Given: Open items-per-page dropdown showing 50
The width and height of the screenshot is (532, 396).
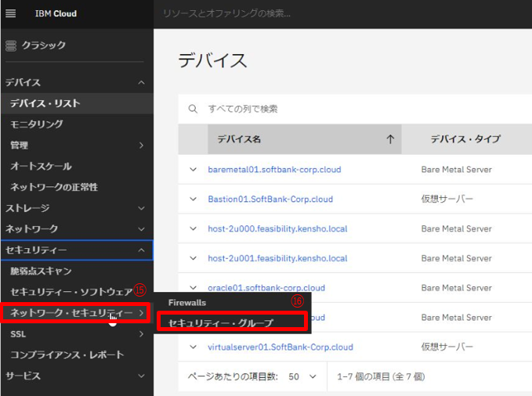Looking at the screenshot, I should [302, 376].
